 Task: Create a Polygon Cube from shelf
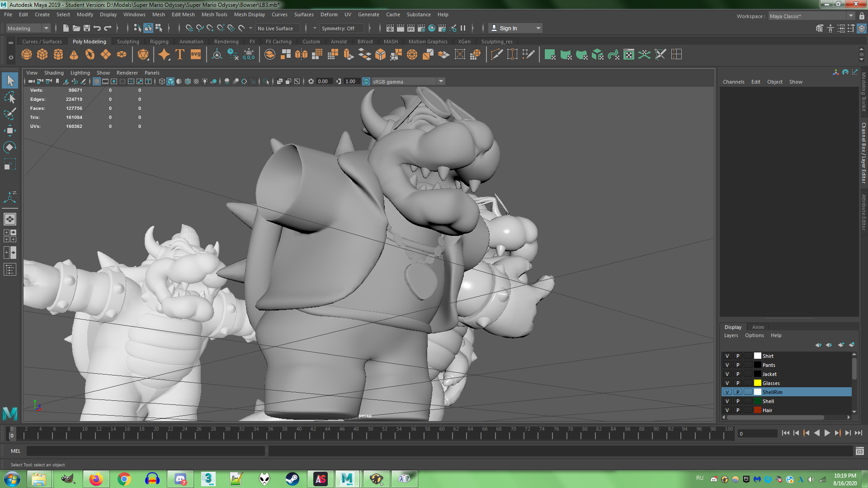pyautogui.click(x=42, y=55)
